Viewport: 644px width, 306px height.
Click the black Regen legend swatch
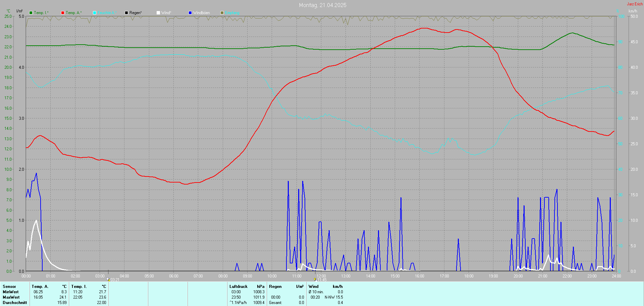(126, 13)
